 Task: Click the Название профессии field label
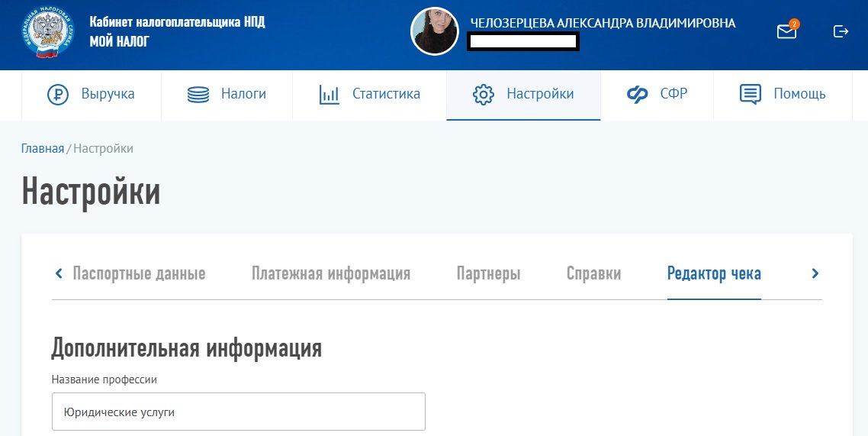[104, 379]
